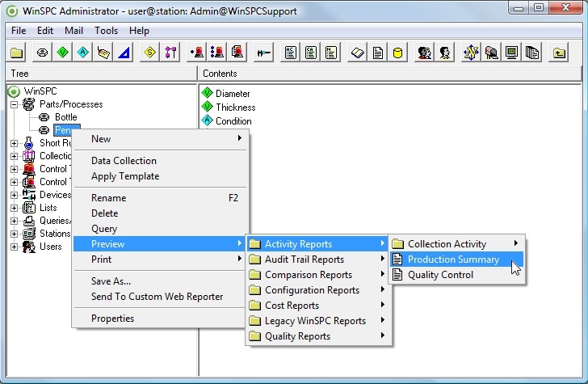588x384 pixels.
Task: Select the Production Summary report
Action: coord(456,260)
